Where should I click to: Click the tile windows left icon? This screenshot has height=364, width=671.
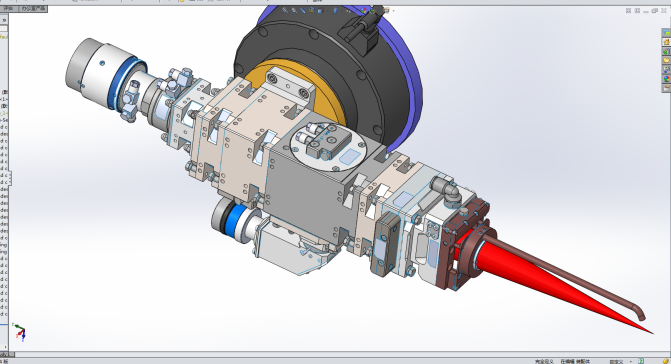[x=628, y=11]
